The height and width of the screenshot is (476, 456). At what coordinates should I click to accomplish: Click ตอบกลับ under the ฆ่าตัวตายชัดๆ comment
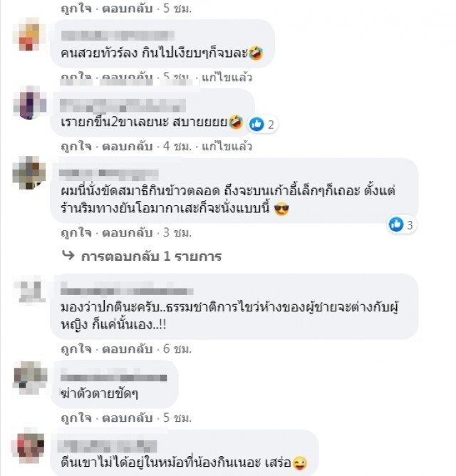tap(128, 418)
